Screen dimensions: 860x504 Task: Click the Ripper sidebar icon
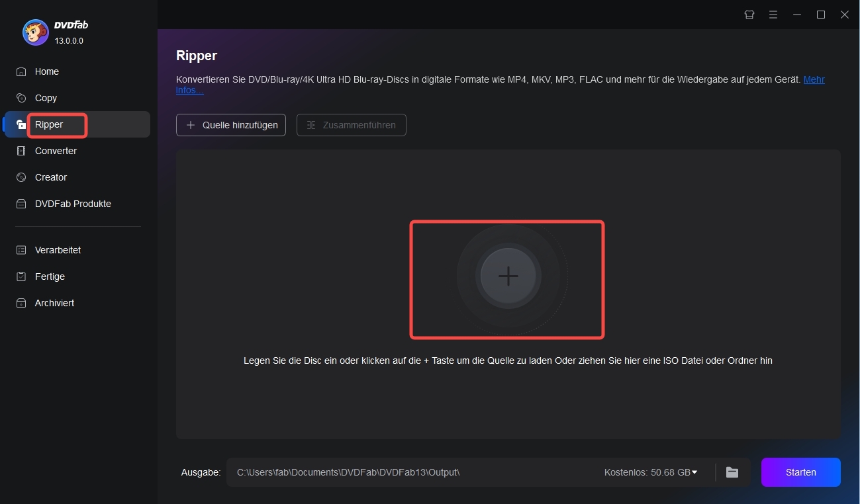pyautogui.click(x=21, y=124)
